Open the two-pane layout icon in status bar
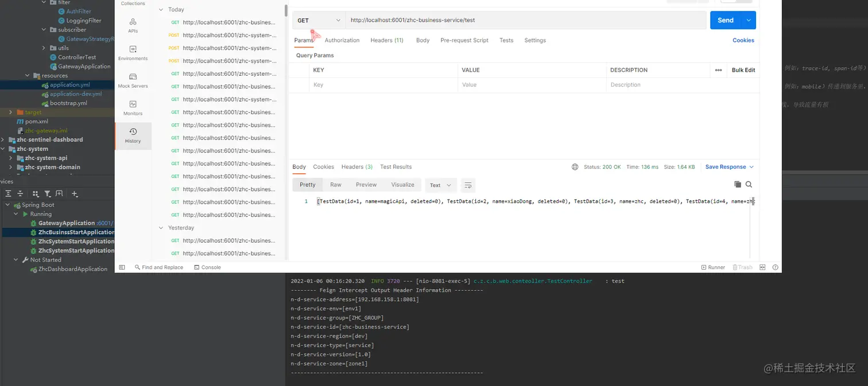The height and width of the screenshot is (386, 868). click(762, 267)
